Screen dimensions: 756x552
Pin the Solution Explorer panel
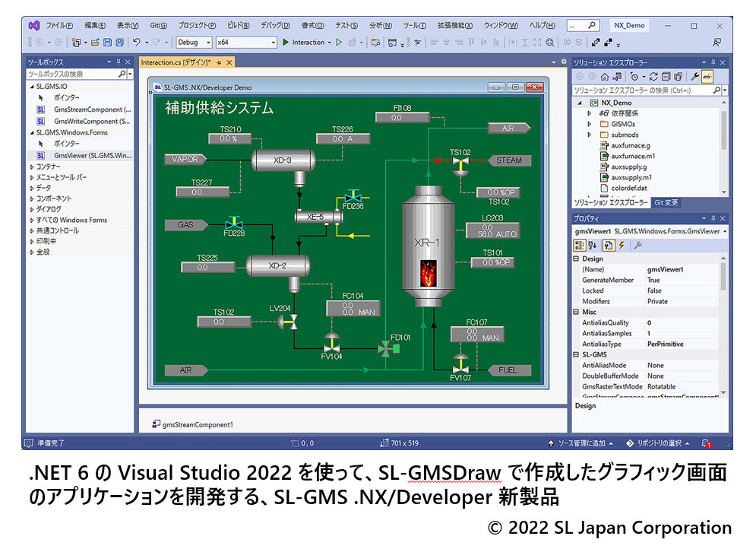713,62
